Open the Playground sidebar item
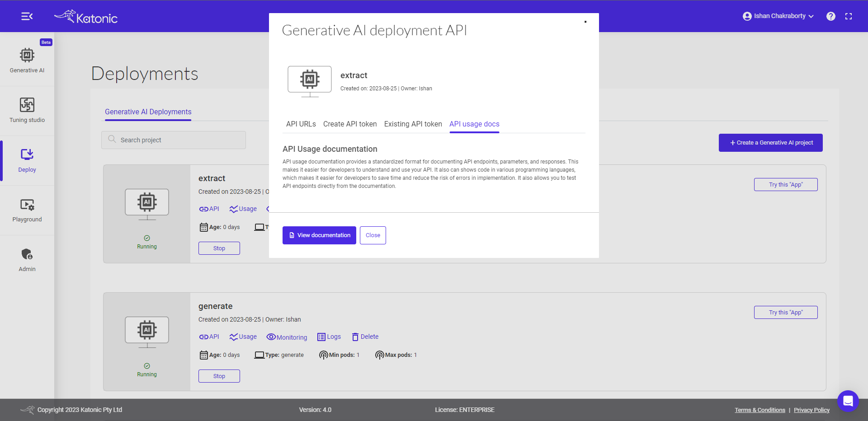868x421 pixels. click(27, 210)
